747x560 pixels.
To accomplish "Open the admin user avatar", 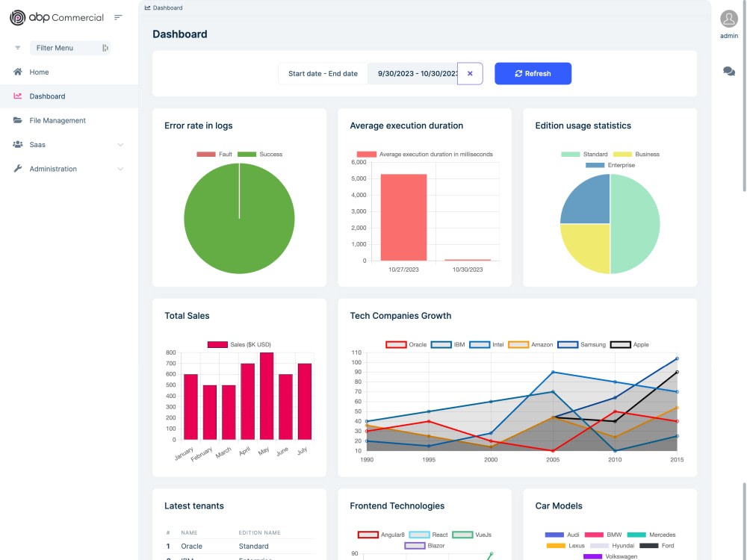I will pos(729,19).
